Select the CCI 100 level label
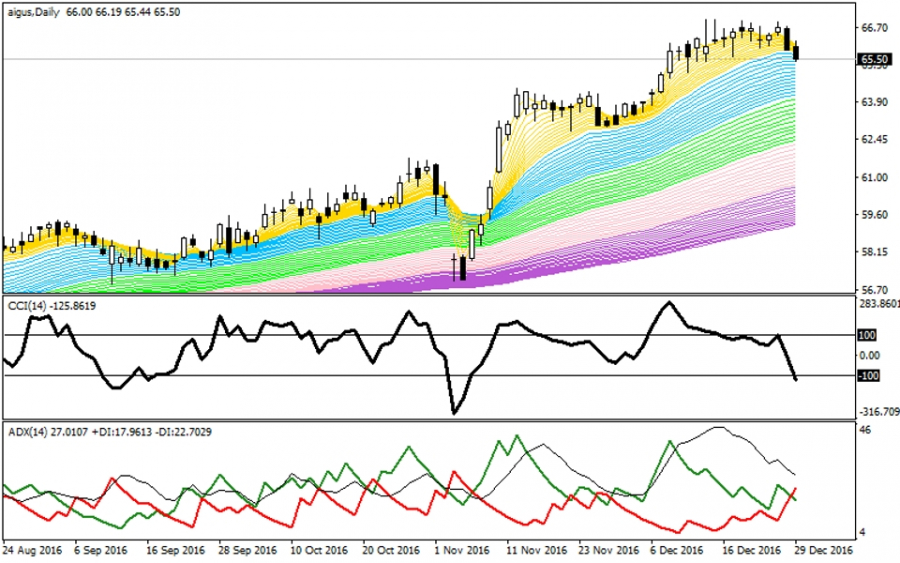Image resolution: width=900 pixels, height=563 pixels. (868, 336)
